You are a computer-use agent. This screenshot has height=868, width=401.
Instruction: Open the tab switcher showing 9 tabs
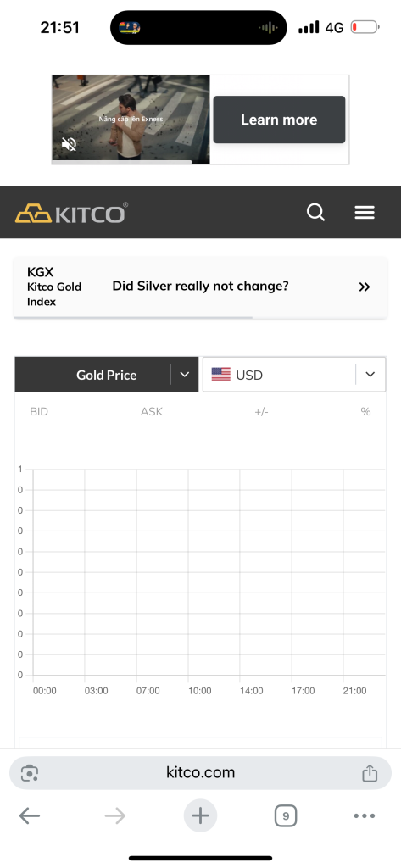click(x=286, y=815)
